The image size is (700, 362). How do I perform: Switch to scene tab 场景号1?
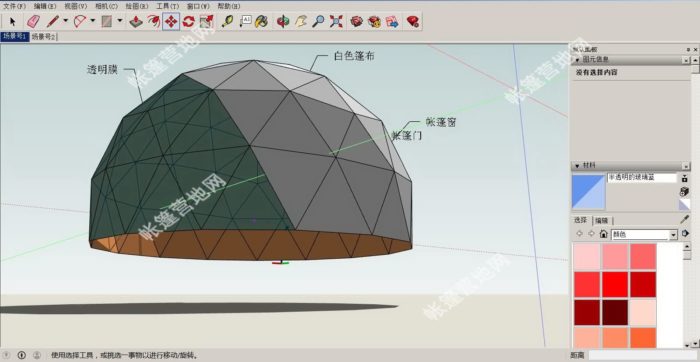[x=15, y=37]
